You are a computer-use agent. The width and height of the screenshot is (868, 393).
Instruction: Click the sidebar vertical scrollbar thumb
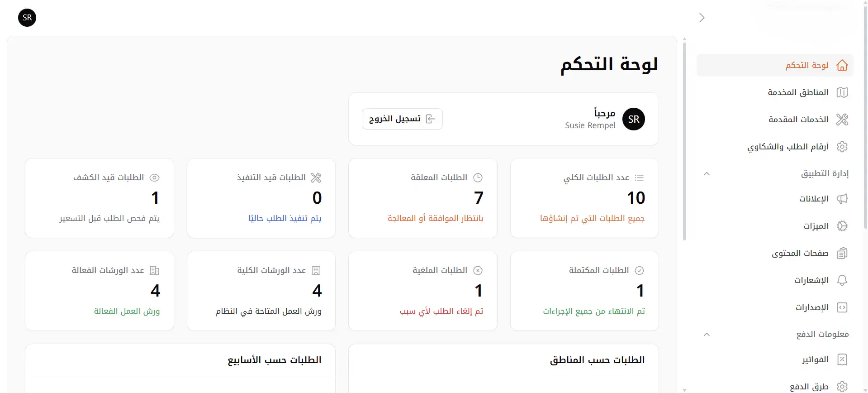click(684, 141)
